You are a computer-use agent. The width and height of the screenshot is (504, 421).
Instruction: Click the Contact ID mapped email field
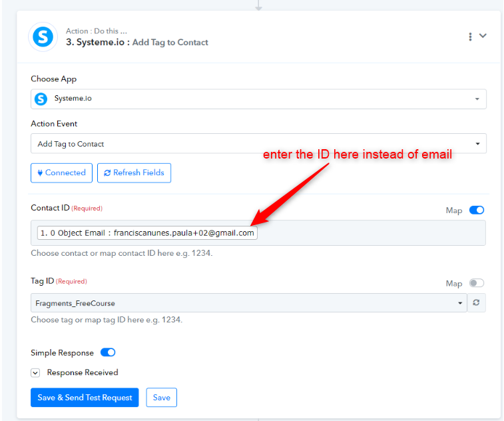click(258, 233)
